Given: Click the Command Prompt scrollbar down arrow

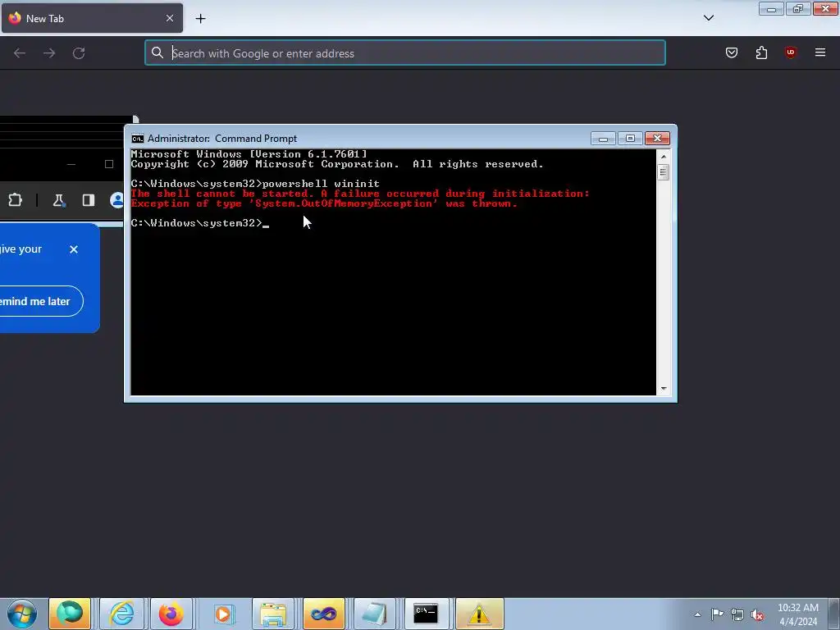Looking at the screenshot, I should click(664, 389).
